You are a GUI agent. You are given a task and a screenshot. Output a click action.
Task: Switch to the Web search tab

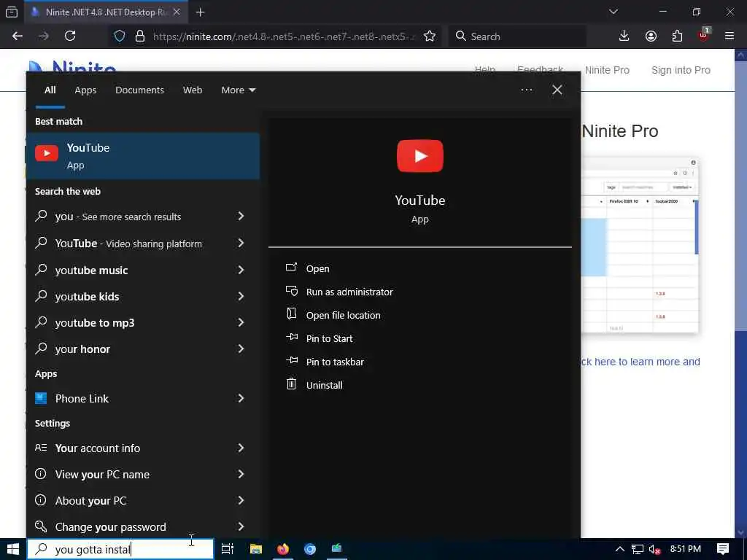point(193,90)
